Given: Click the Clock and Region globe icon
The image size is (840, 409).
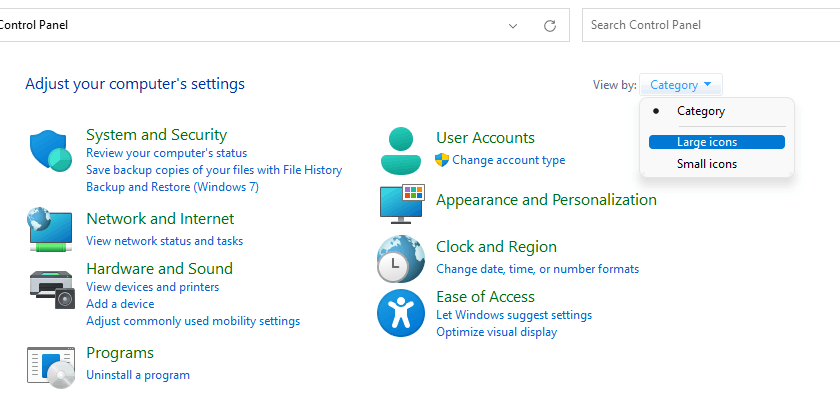Looking at the screenshot, I should (x=401, y=259).
